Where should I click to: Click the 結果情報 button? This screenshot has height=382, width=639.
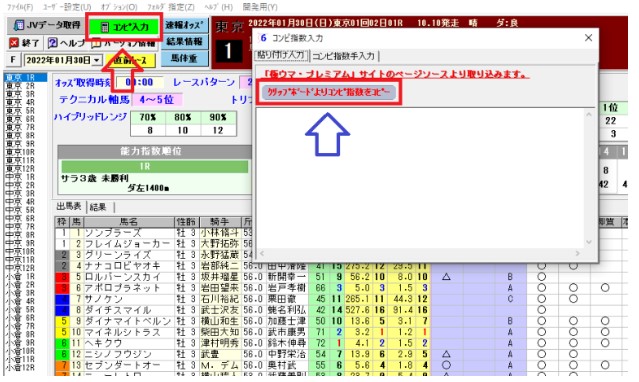point(184,42)
